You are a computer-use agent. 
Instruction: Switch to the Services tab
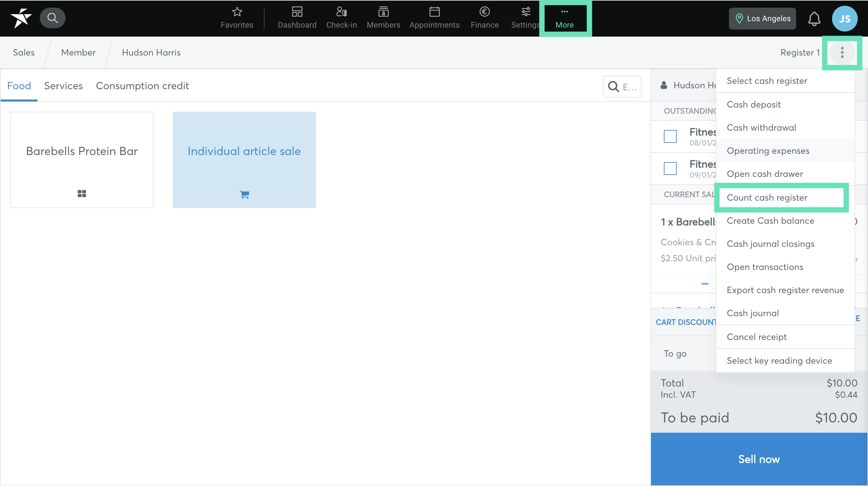tap(63, 86)
